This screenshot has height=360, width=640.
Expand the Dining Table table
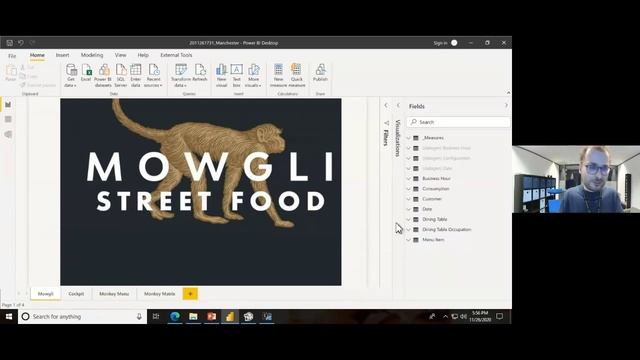[x=409, y=220]
